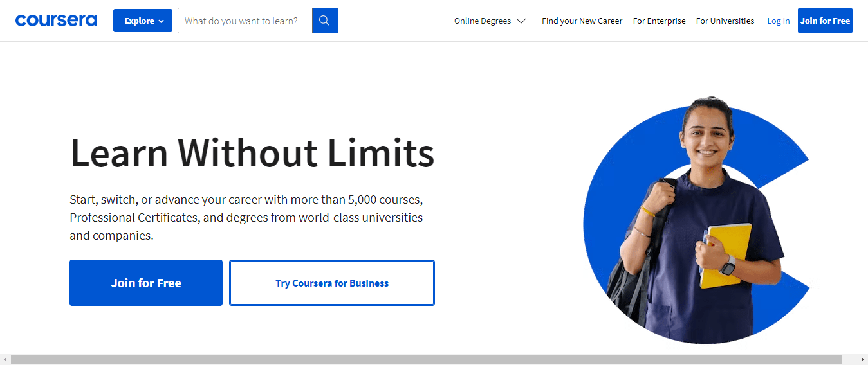Viewport: 868px width, 365px height.
Task: Click the Coursera logo
Action: click(57, 21)
